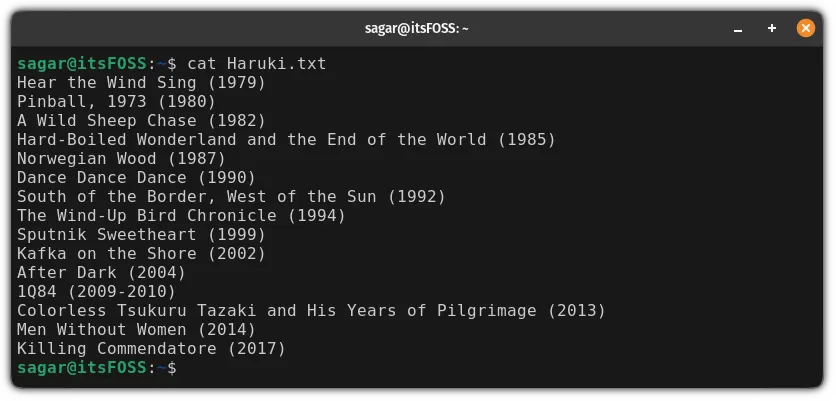
Task: Minimize the terminal window
Action: coord(738,29)
